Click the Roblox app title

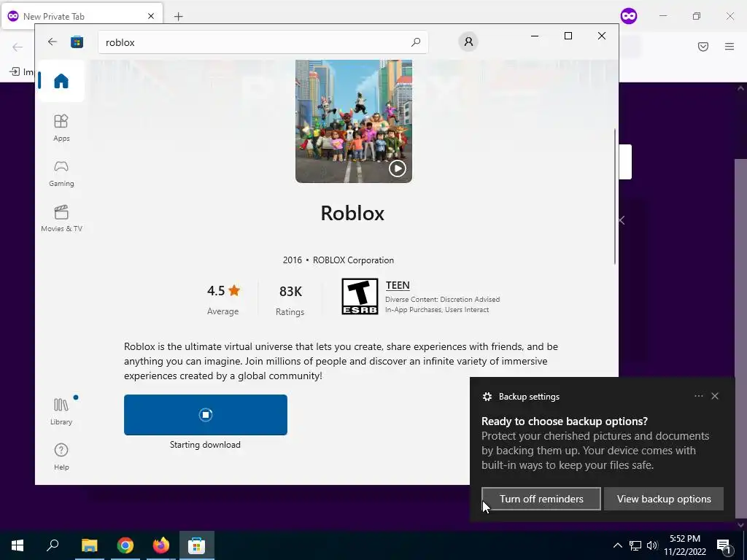tap(352, 213)
